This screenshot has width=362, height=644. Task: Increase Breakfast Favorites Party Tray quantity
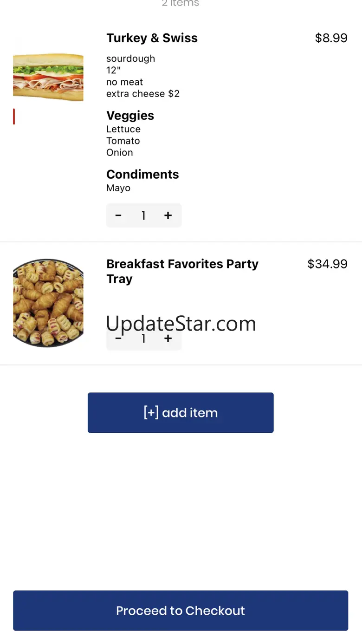coord(168,339)
